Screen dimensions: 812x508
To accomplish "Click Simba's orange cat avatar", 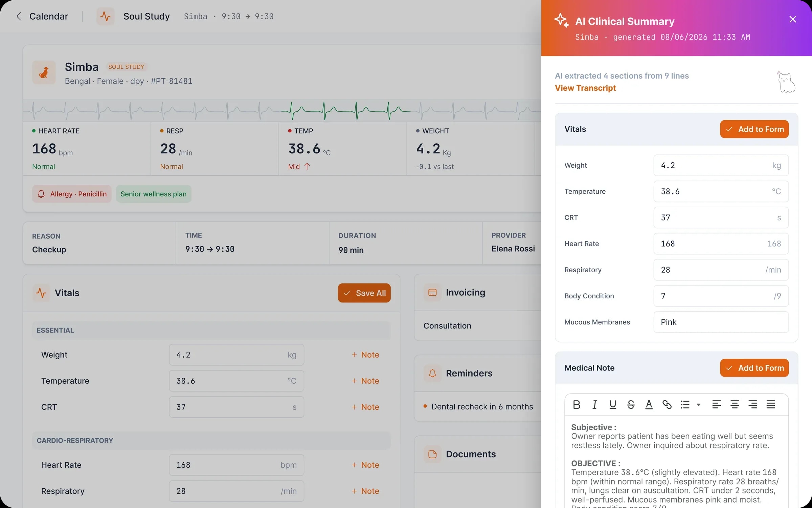I will tap(44, 72).
